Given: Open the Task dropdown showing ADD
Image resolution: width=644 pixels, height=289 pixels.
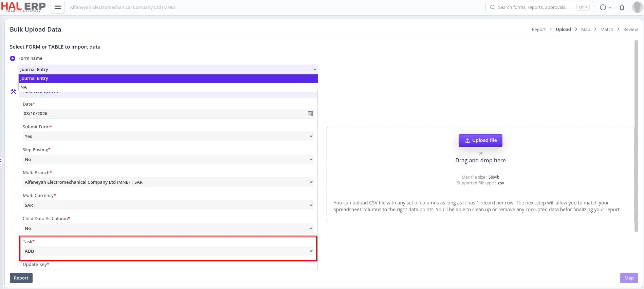Looking at the screenshot, I should [168, 251].
